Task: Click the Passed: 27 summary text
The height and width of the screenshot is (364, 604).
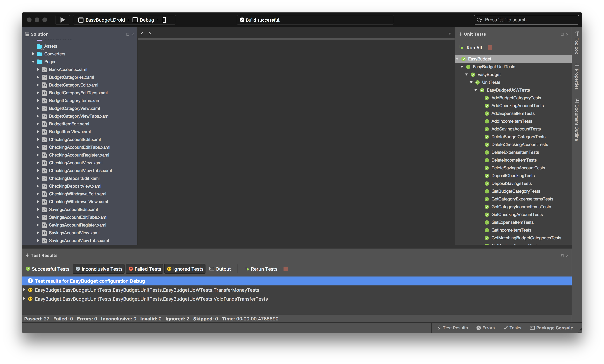Action: (x=37, y=319)
